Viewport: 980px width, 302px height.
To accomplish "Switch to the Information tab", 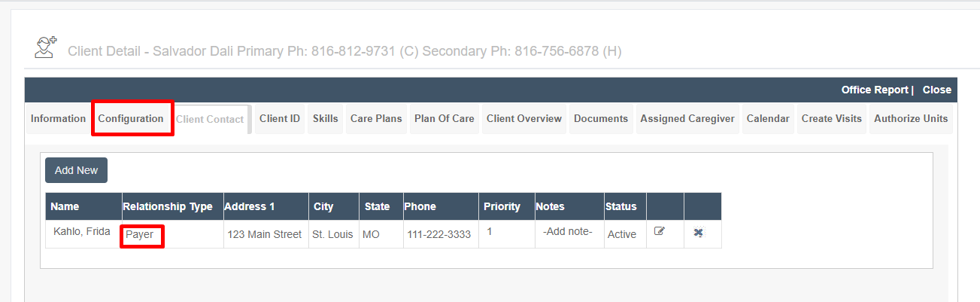I will tap(58, 119).
